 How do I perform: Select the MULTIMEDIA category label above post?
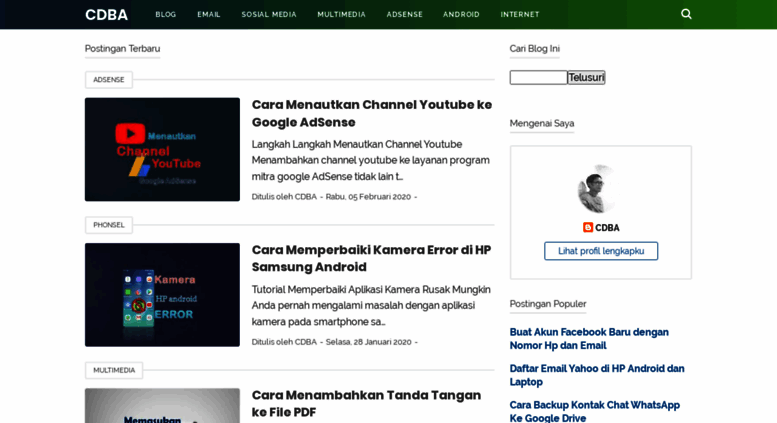(114, 370)
